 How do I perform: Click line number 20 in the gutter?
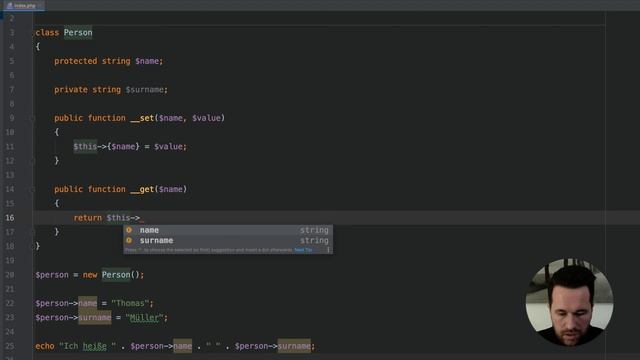pyautogui.click(x=10, y=275)
